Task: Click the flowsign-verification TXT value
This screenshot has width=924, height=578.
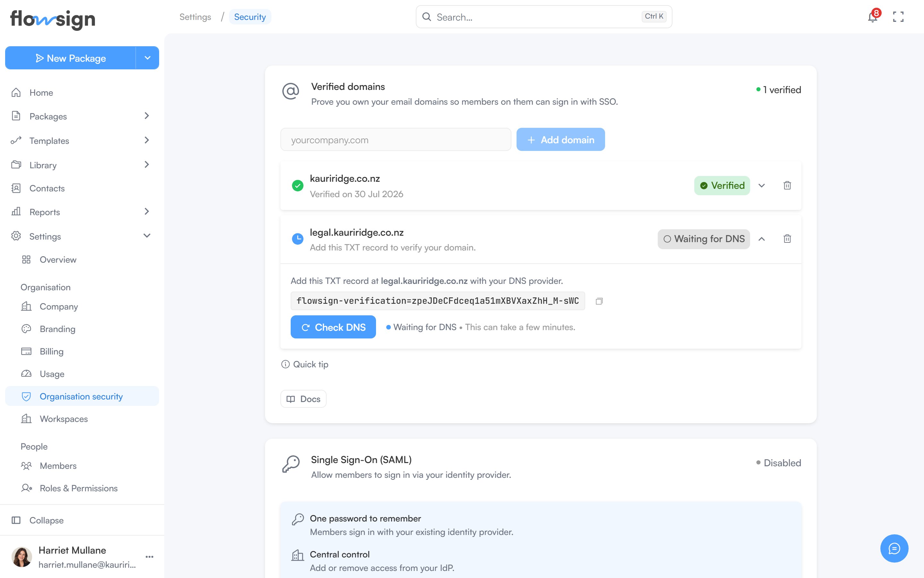Action: [438, 301]
